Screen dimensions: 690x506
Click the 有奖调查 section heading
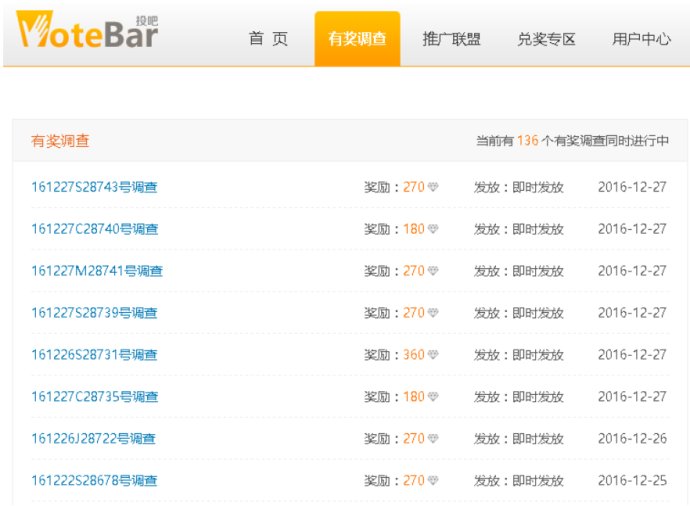(60, 141)
